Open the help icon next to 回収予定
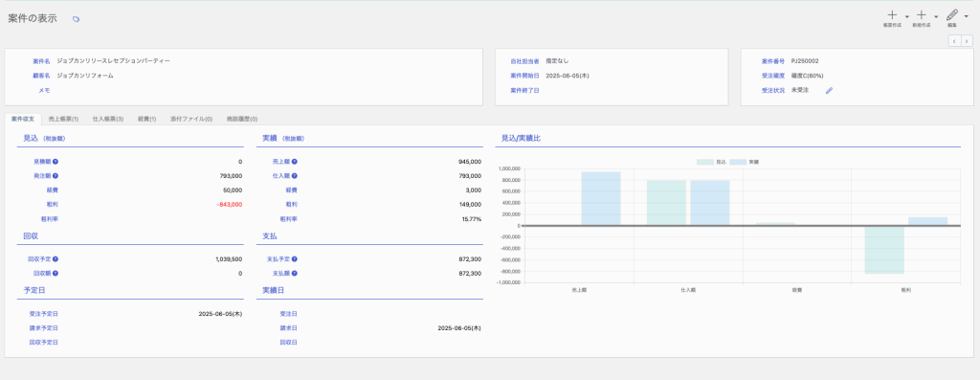980x380 pixels. [55, 258]
